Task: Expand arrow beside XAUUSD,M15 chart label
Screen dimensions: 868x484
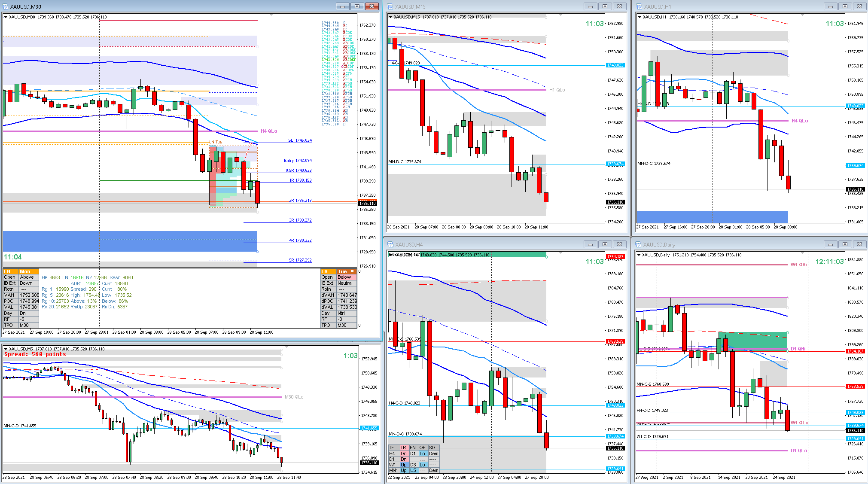Action: (x=390, y=17)
